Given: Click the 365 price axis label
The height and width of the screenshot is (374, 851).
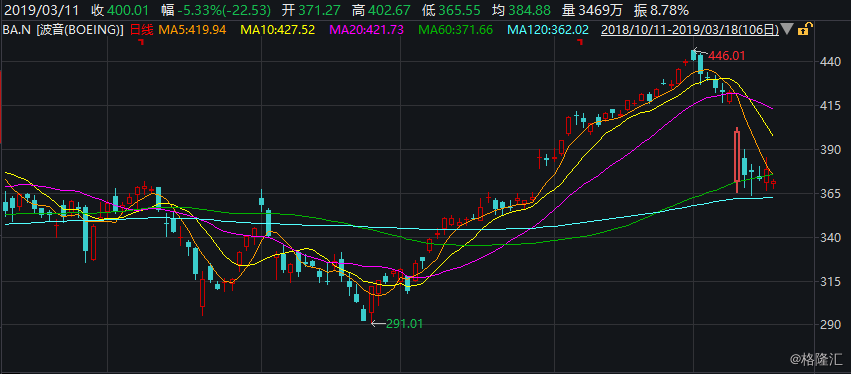Looking at the screenshot, I should tap(831, 193).
